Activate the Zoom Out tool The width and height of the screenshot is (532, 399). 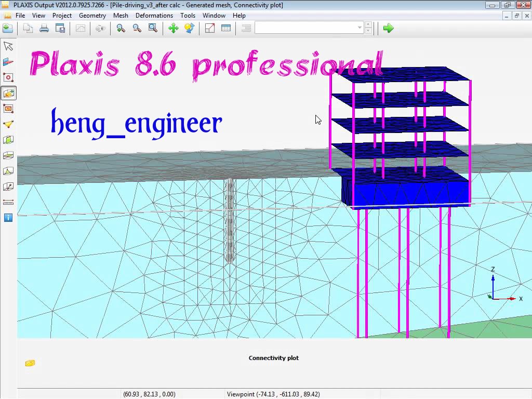137,28
